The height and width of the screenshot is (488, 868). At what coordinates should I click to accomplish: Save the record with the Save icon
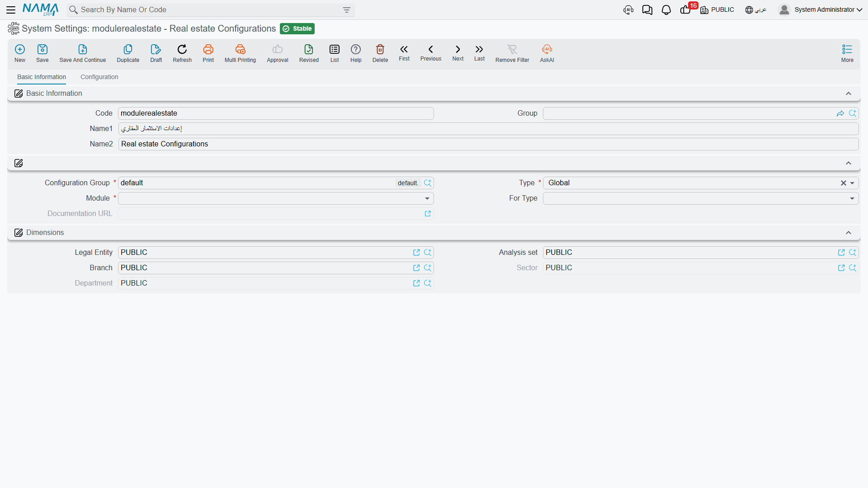(x=42, y=53)
